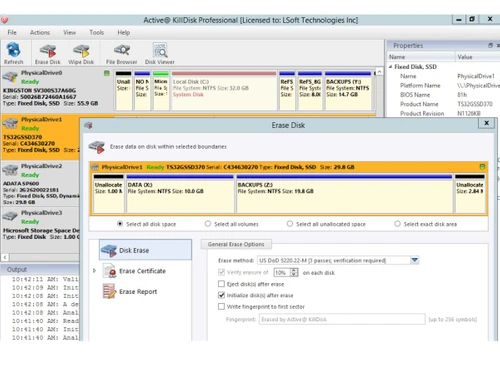
Task: Select the Unallocated block on PhysicalDrive0
Action: [x=123, y=90]
